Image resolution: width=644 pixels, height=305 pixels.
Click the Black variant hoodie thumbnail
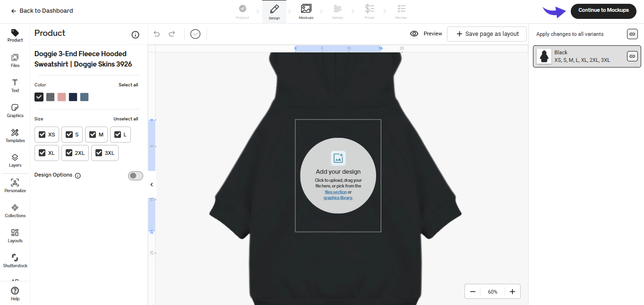[544, 56]
